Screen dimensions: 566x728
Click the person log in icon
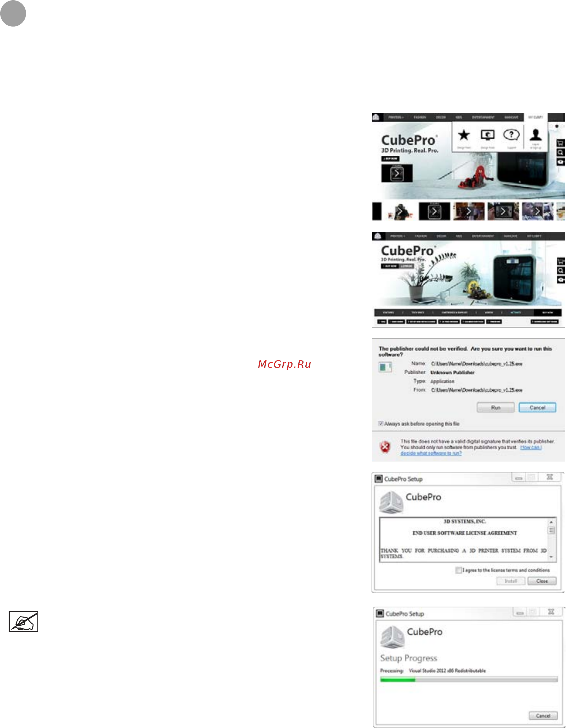coord(536,135)
